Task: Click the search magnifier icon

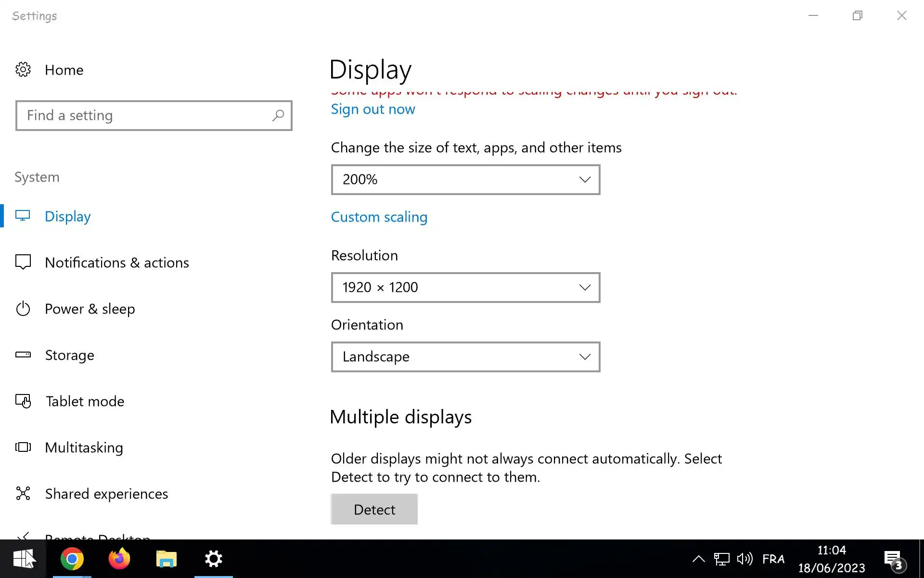Action: pyautogui.click(x=278, y=116)
